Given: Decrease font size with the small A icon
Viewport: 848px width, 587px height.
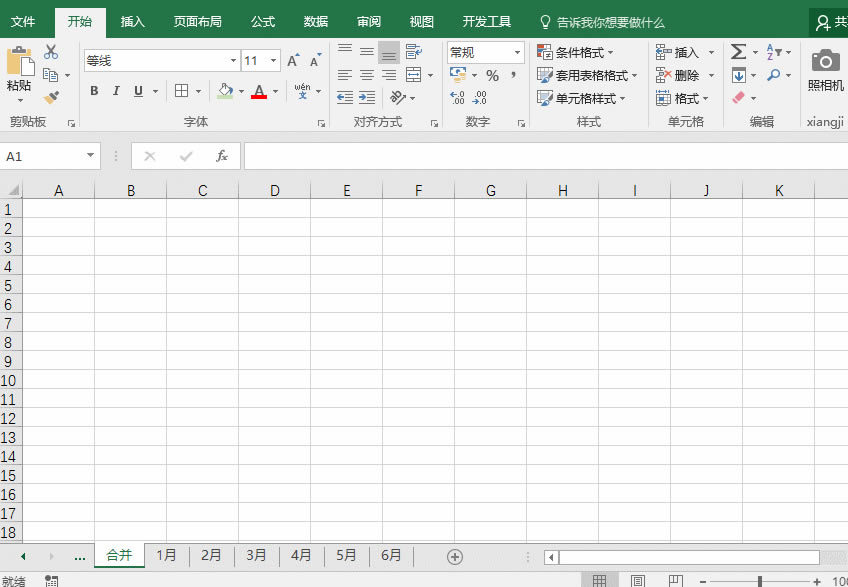Looking at the screenshot, I should coord(315,60).
